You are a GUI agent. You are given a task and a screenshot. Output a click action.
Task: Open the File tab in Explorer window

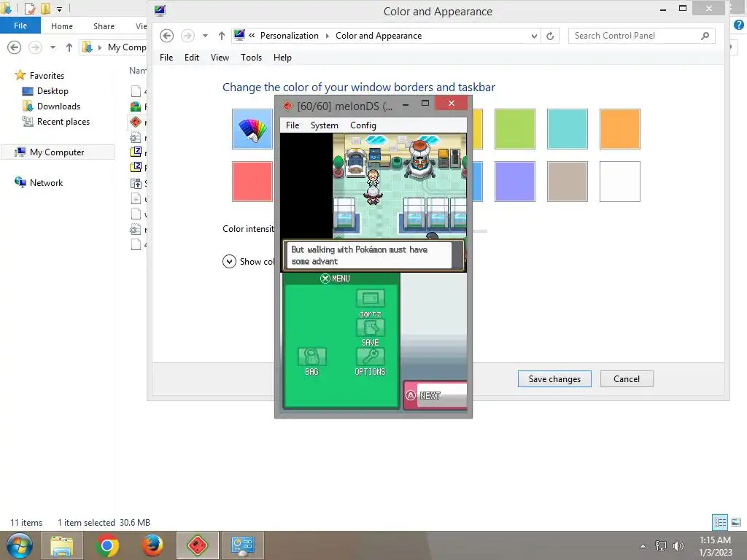tap(20, 26)
